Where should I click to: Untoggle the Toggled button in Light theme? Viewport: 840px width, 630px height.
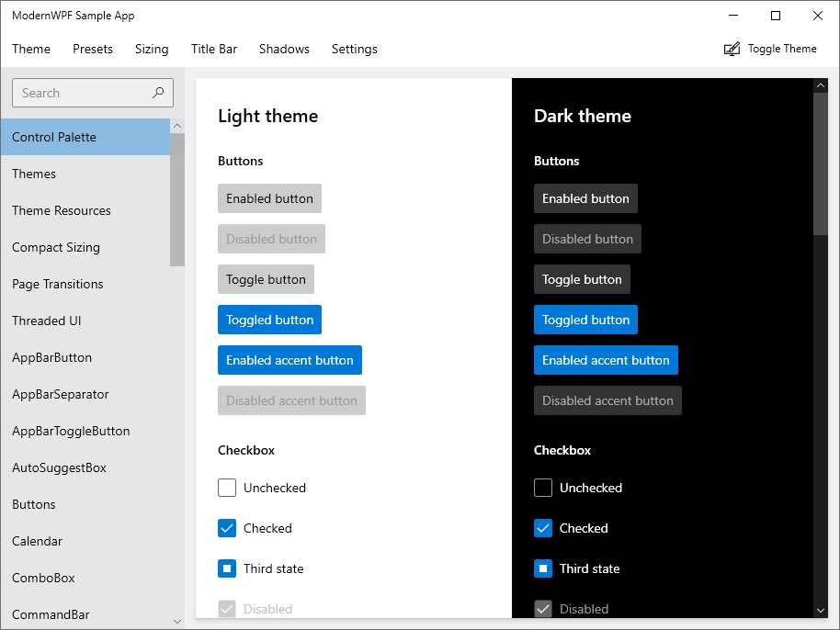(269, 320)
